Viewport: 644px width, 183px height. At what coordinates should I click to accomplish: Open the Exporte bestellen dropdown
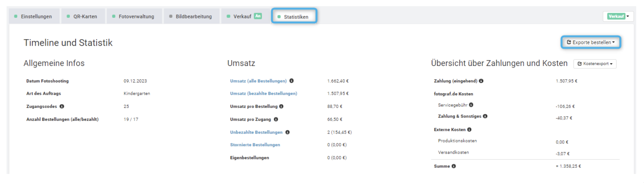(x=591, y=42)
